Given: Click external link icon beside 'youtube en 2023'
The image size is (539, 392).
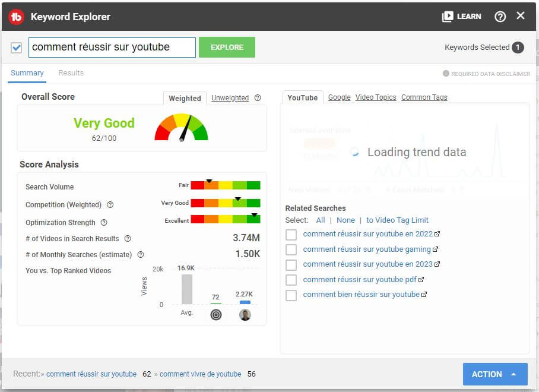Looking at the screenshot, I should (x=437, y=264).
